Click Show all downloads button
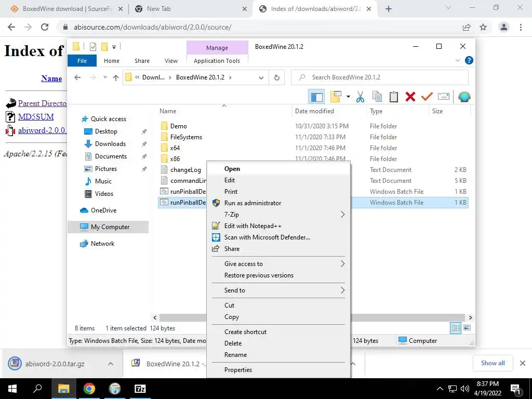532x399 pixels. pyautogui.click(x=493, y=363)
